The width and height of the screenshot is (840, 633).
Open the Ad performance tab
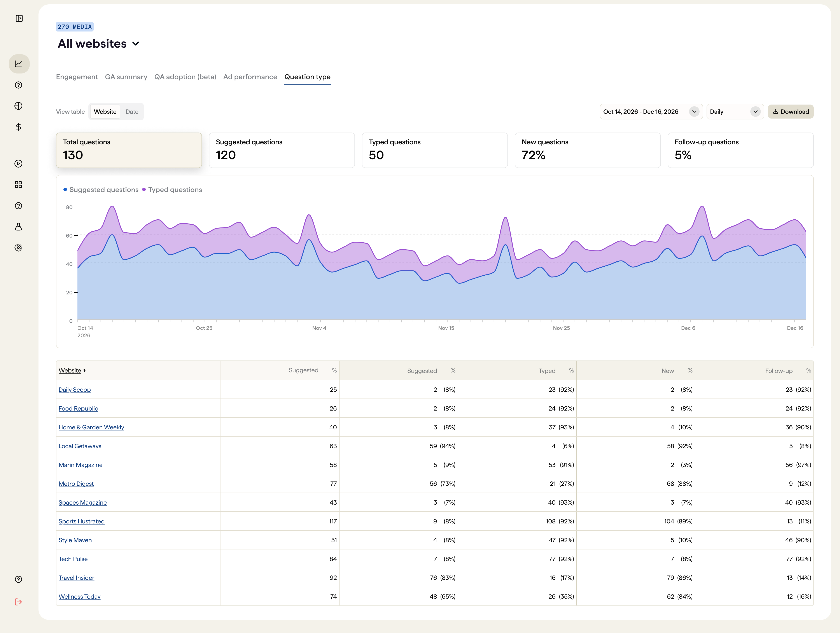250,77
